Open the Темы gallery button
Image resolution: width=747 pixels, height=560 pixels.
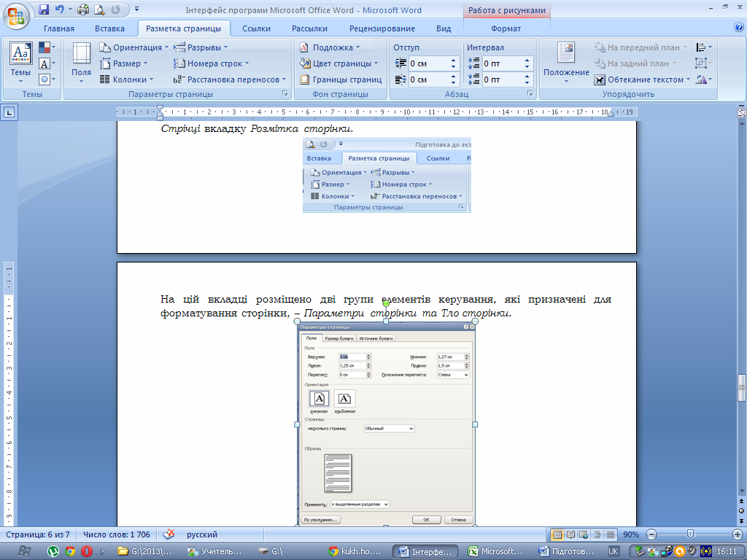click(20, 63)
